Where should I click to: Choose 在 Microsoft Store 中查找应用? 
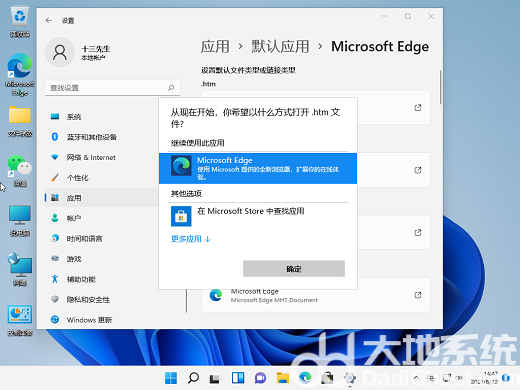258,216
